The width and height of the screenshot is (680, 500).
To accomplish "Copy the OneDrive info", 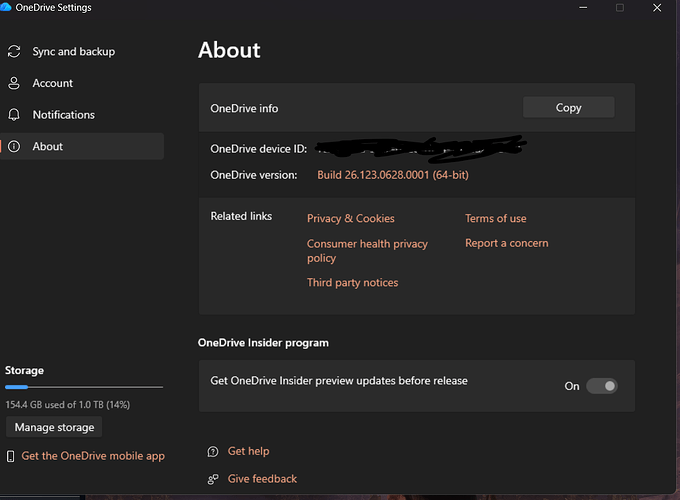I will [x=569, y=108].
